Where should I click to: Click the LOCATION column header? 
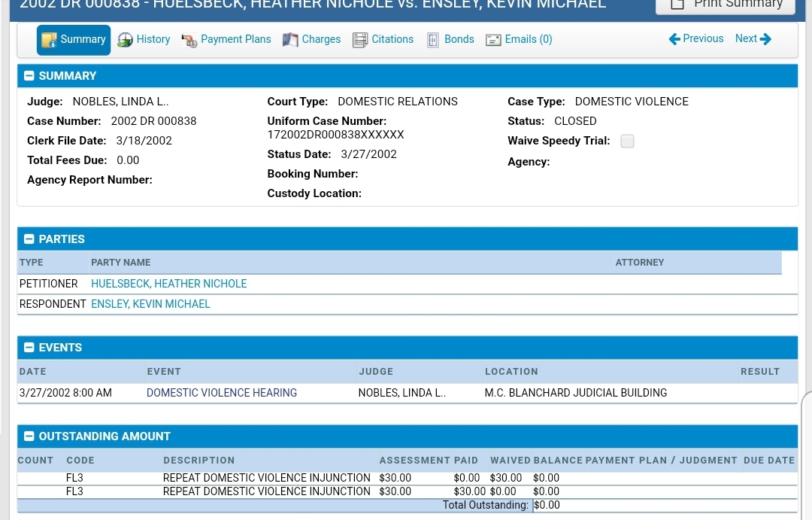pyautogui.click(x=511, y=371)
